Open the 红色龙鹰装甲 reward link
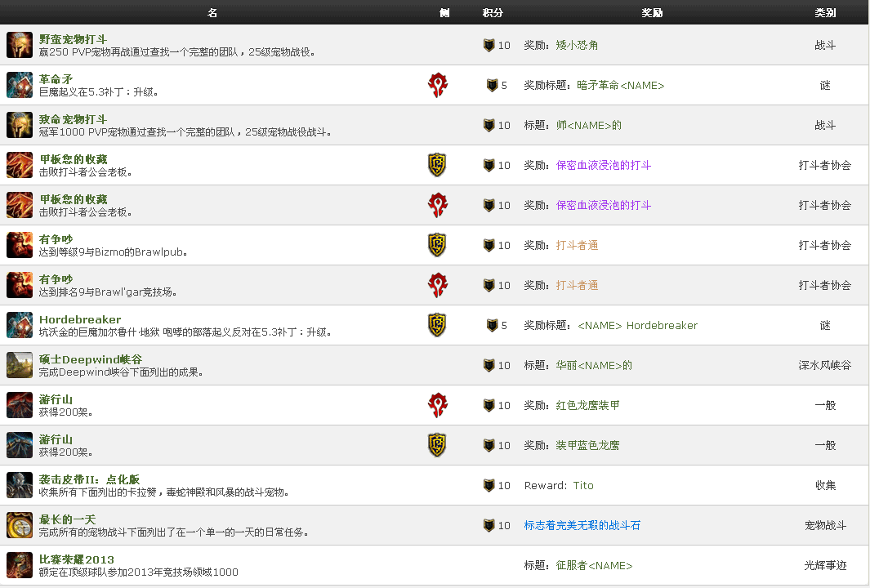The height and width of the screenshot is (588, 870). click(x=587, y=405)
